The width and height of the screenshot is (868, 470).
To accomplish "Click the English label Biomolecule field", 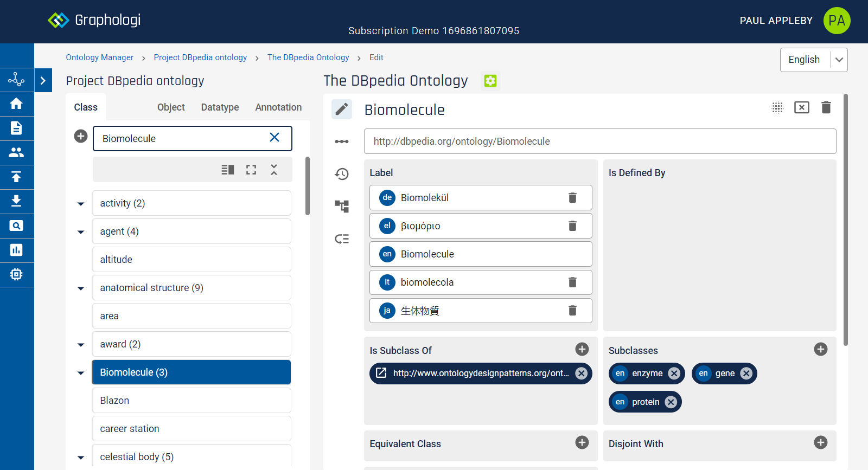I will [481, 254].
